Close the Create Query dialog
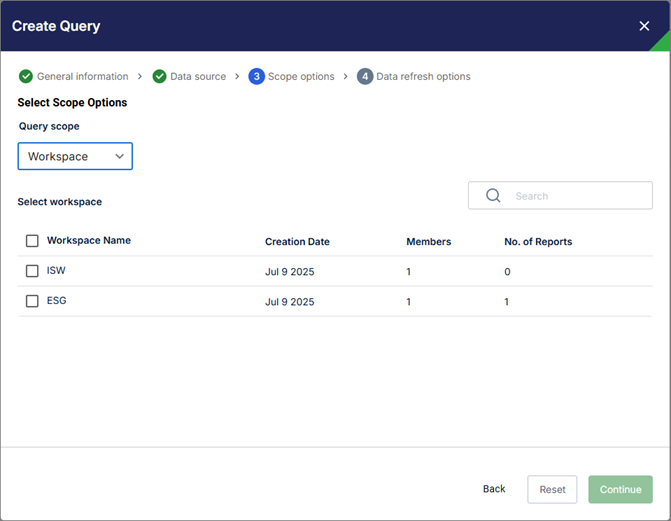This screenshot has width=671, height=521. [644, 26]
